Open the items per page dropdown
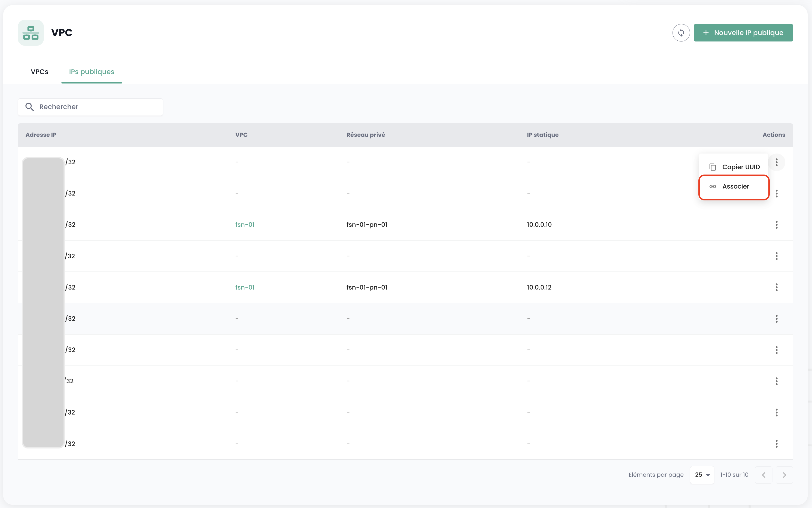Screen dimensions: 812x508 [x=702, y=475]
